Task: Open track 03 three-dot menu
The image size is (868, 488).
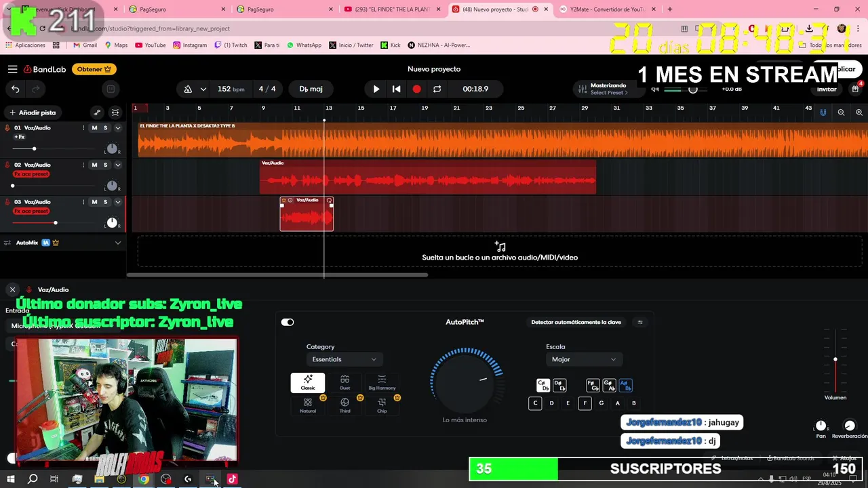Action: (83, 202)
